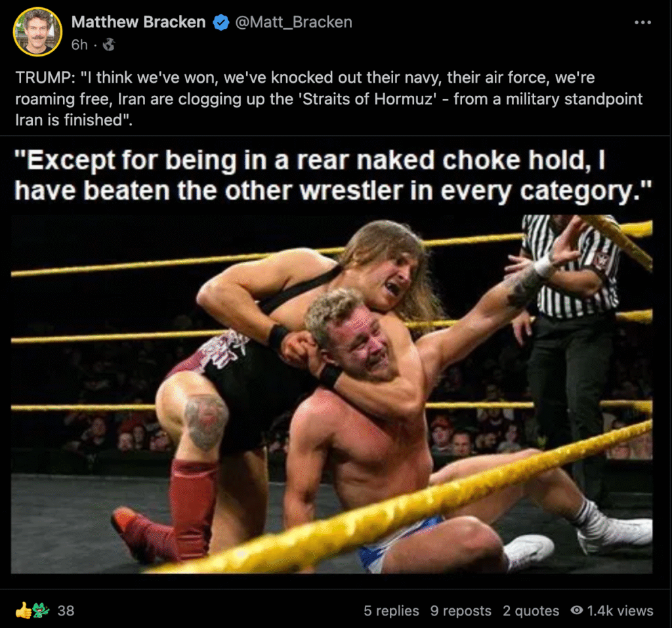The height and width of the screenshot is (628, 672).
Task: View the 5 replies
Action: click(391, 610)
